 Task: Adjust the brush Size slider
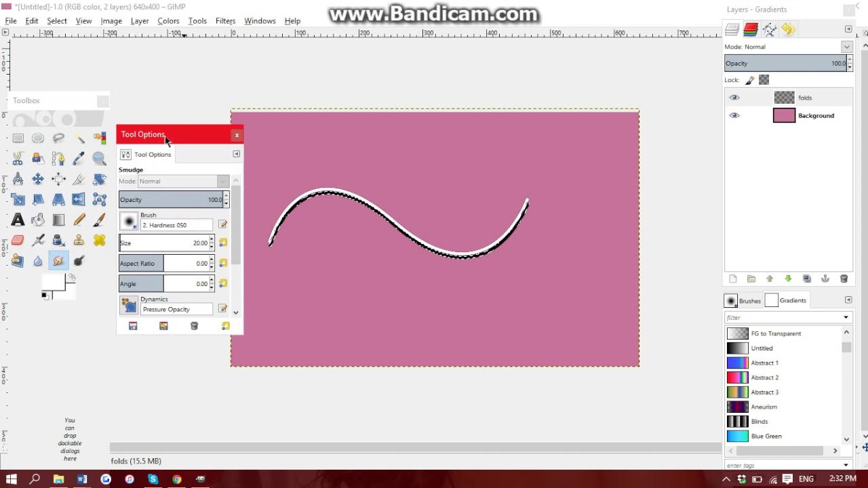pos(163,243)
